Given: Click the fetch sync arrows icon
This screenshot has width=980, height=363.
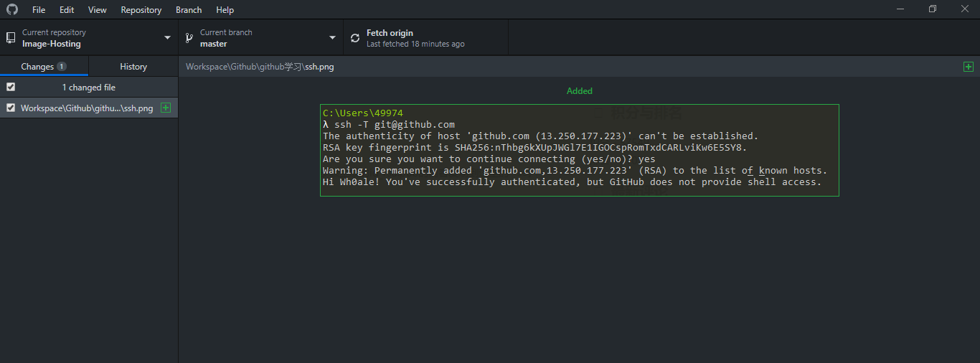Looking at the screenshot, I should 355,38.
